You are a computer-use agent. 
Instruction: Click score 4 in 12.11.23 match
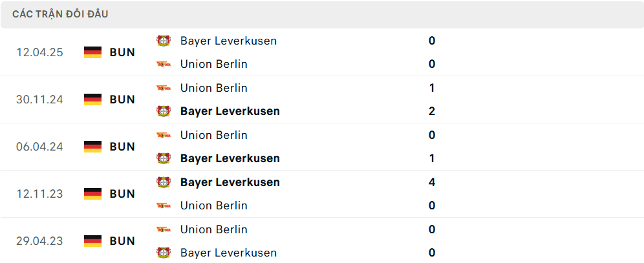click(x=432, y=182)
